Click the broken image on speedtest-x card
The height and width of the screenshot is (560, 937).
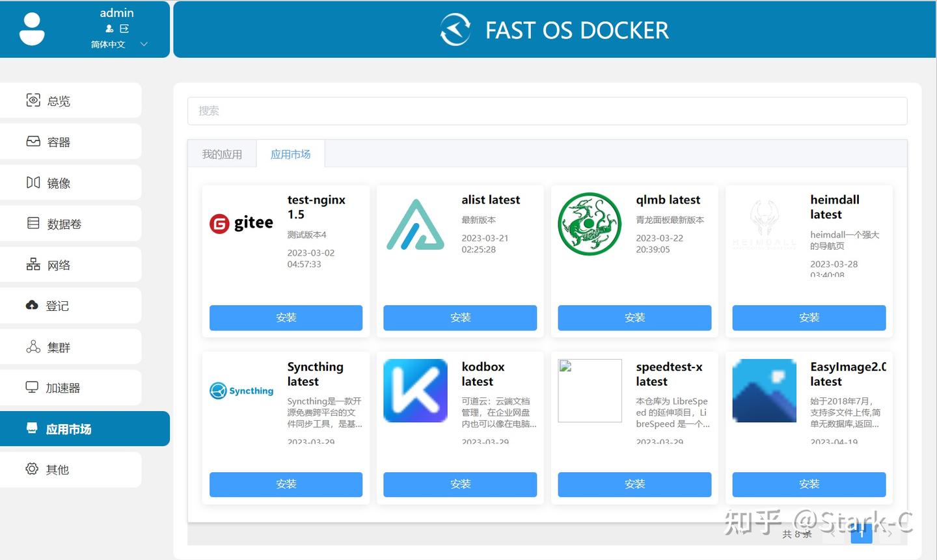pos(590,390)
